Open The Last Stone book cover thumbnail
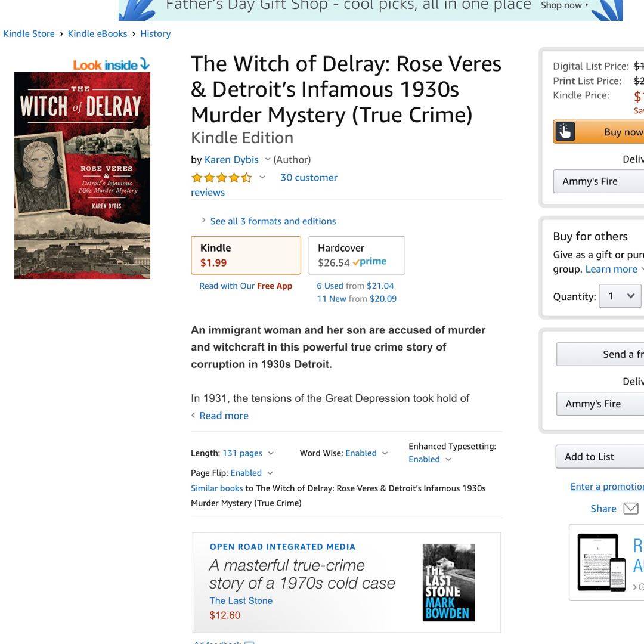This screenshot has width=644, height=644. pyautogui.click(x=448, y=583)
